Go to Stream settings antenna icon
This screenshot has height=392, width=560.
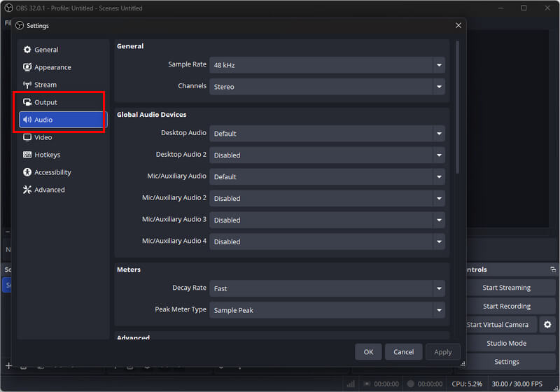(x=63, y=85)
